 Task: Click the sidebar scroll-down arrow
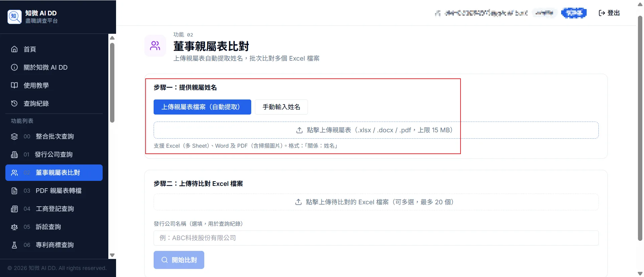[x=112, y=255]
